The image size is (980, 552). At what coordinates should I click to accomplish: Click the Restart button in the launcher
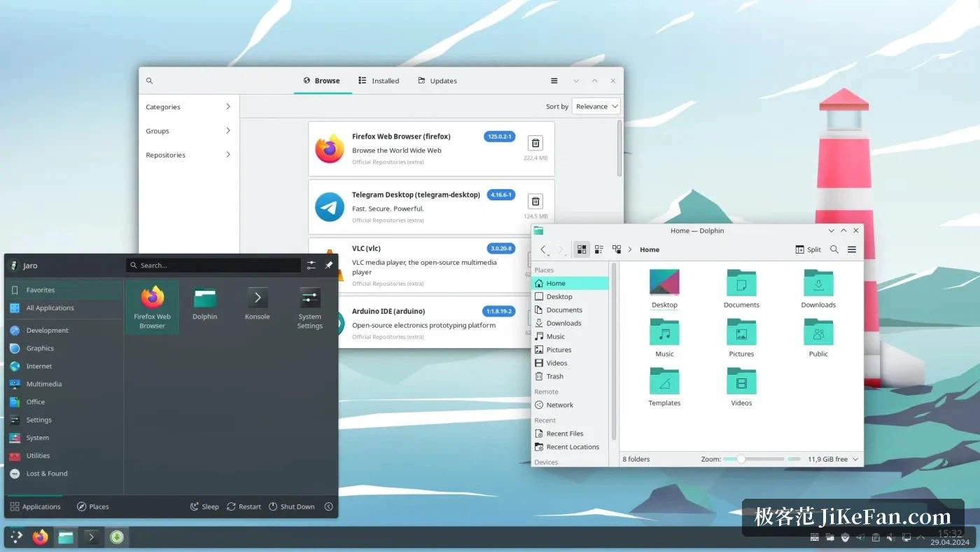244,506
